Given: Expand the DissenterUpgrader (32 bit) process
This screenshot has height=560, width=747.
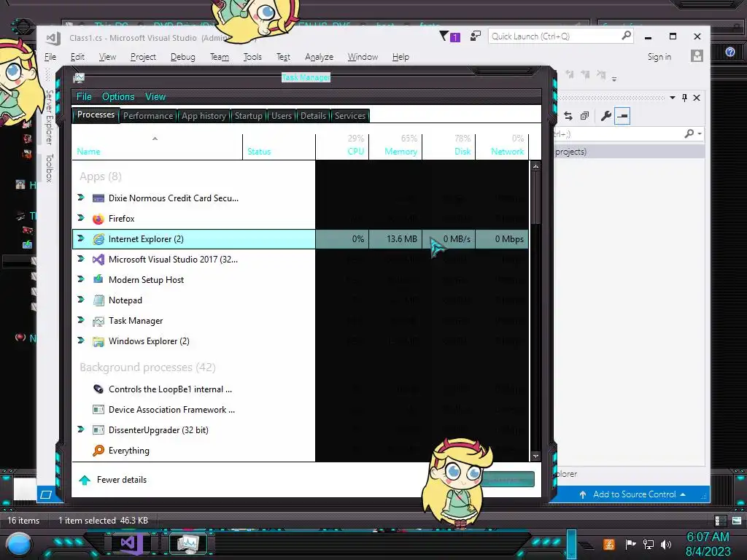Looking at the screenshot, I should pos(81,429).
